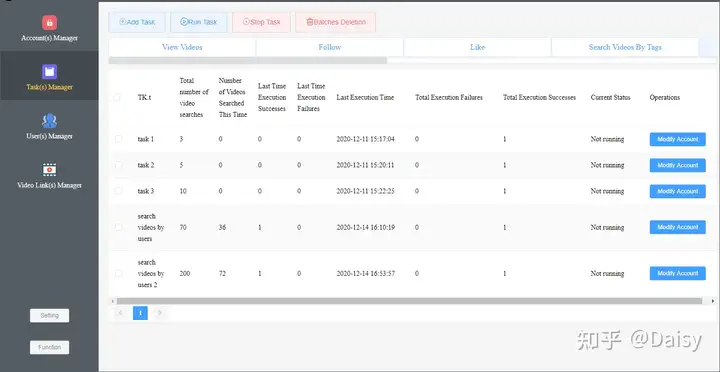Click the Total Execution Failures column header
Image resolution: width=720 pixels, height=372 pixels.
[x=449, y=97]
